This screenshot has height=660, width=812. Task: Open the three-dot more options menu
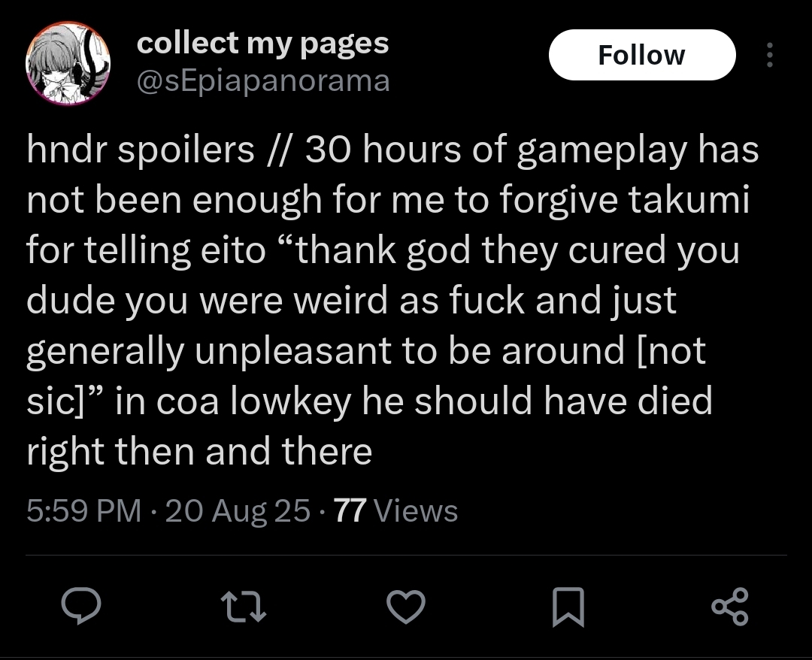(x=768, y=55)
